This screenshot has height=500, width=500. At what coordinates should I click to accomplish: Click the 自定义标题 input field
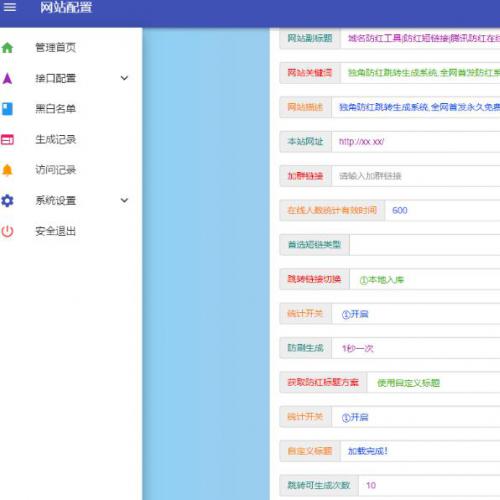[x=420, y=451]
